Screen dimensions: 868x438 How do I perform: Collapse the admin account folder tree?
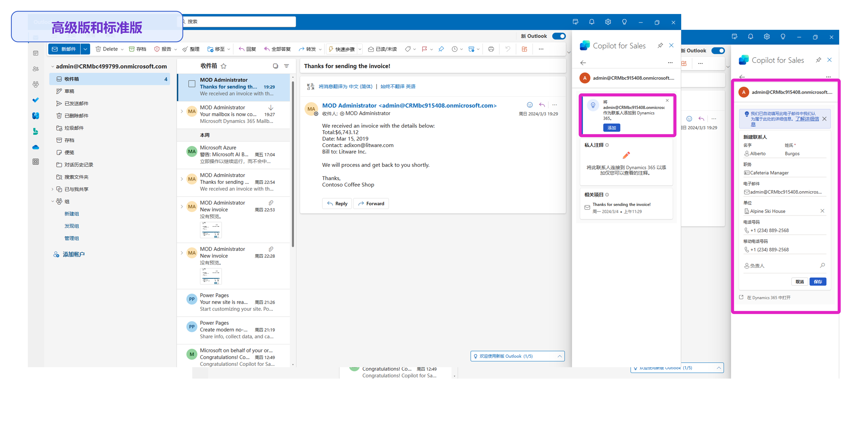pyautogui.click(x=53, y=67)
